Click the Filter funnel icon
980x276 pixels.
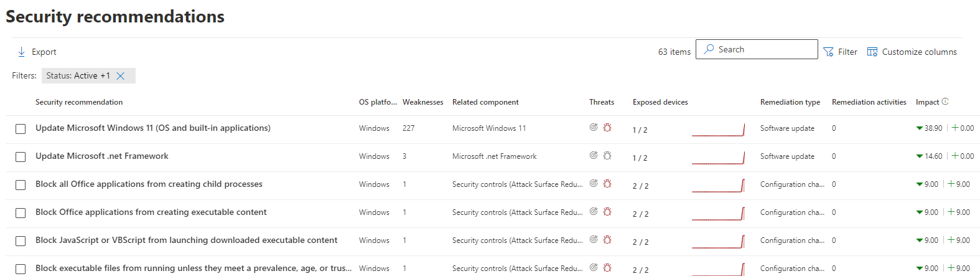[828, 52]
